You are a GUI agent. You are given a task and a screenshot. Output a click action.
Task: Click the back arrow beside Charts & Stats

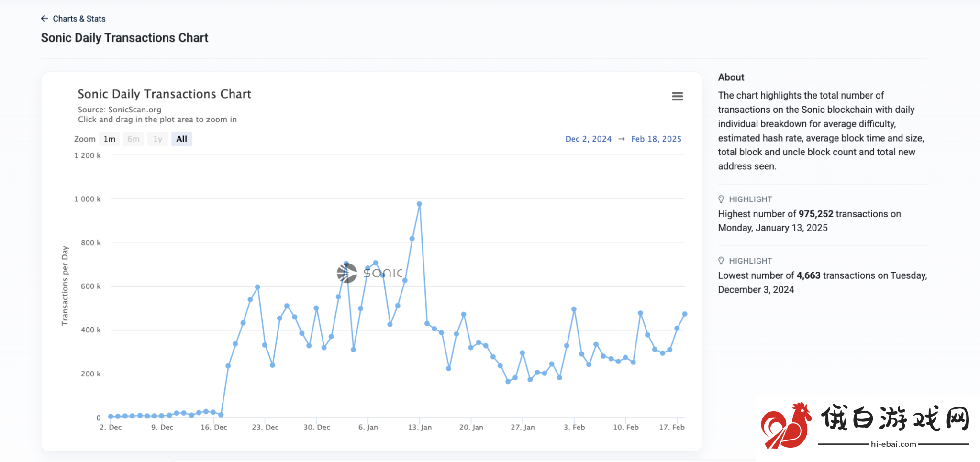45,19
